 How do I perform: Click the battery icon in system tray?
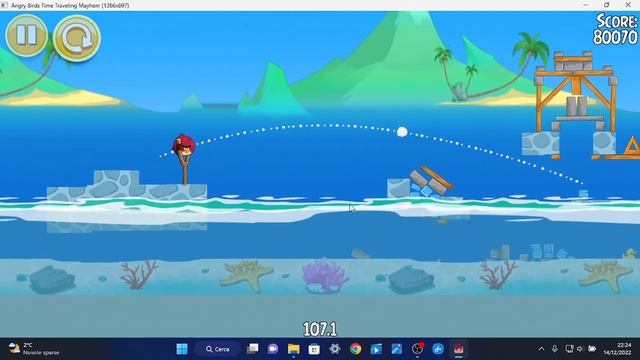(592, 349)
